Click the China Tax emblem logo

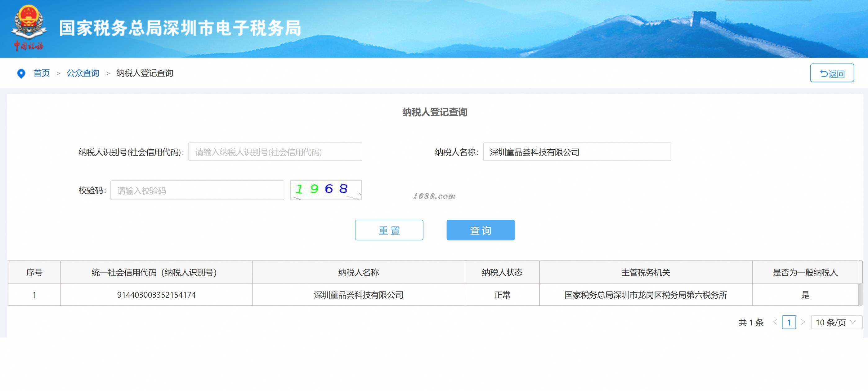[29, 28]
